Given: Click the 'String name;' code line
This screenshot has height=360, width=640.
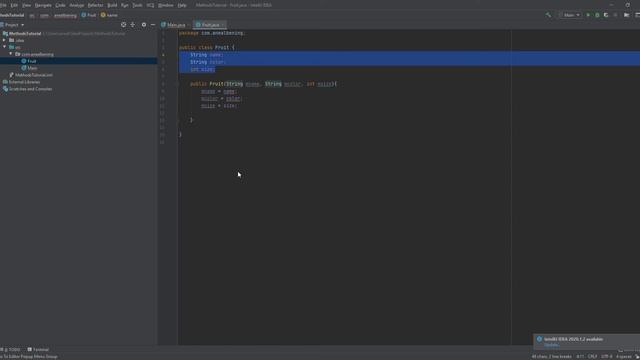Looking at the screenshot, I should (x=207, y=55).
